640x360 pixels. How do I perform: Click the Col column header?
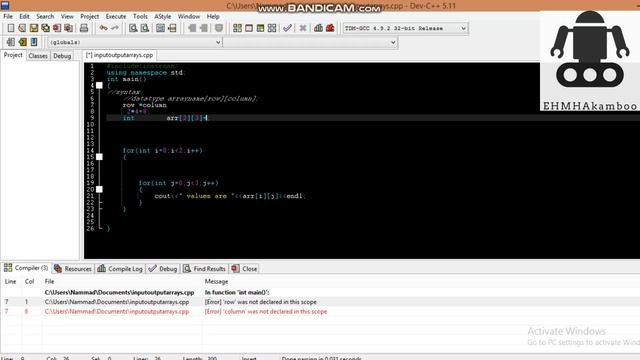point(29,282)
